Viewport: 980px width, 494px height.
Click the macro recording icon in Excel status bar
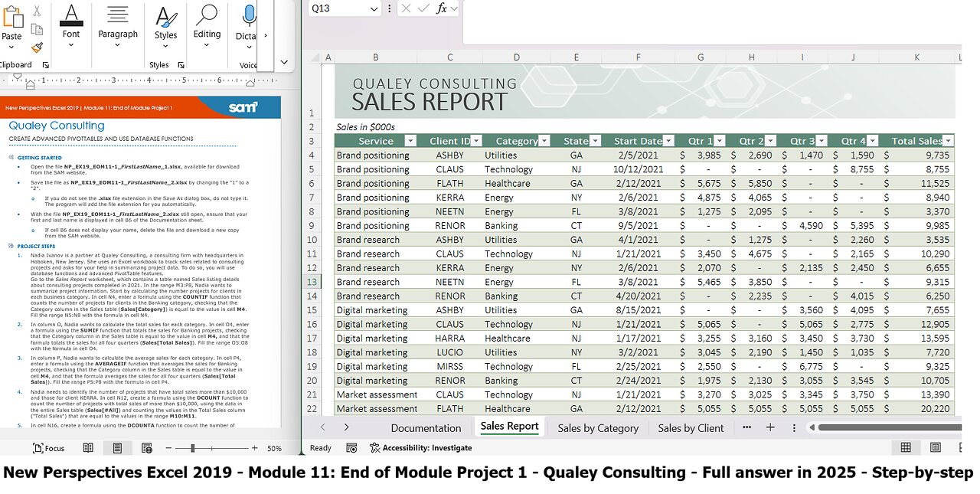pyautogui.click(x=351, y=448)
